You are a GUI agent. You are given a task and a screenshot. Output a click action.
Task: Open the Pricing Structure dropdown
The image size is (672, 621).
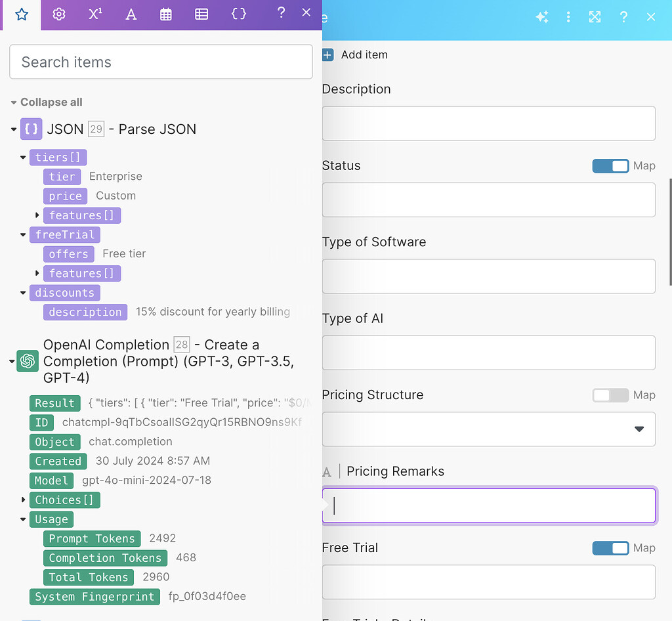coord(488,429)
